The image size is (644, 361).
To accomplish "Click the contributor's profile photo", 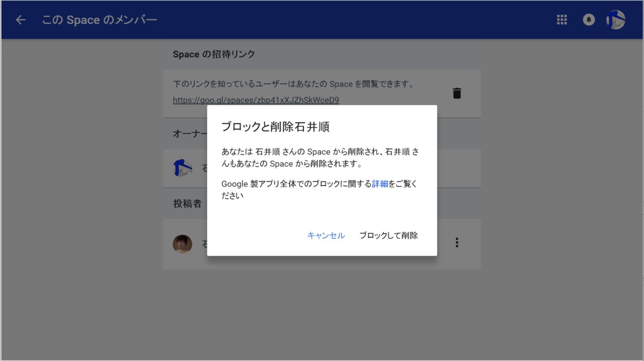I will 182,244.
